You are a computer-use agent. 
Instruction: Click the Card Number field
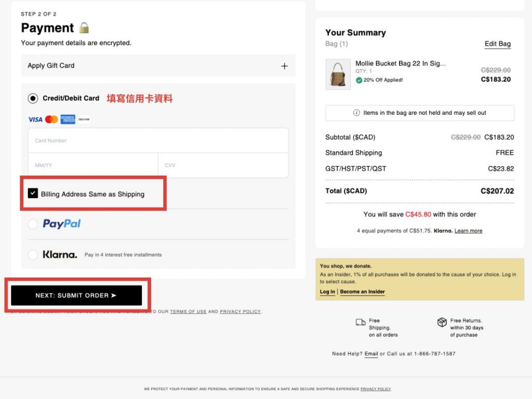pyautogui.click(x=158, y=140)
